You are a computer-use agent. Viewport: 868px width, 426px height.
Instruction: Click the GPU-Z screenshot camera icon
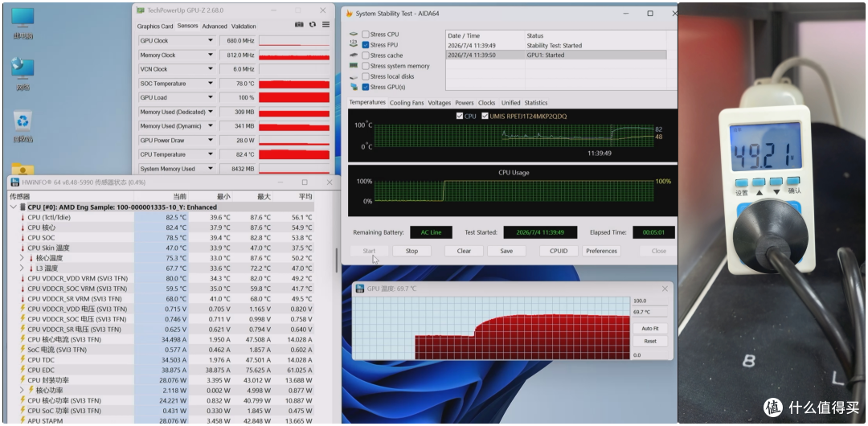[299, 24]
